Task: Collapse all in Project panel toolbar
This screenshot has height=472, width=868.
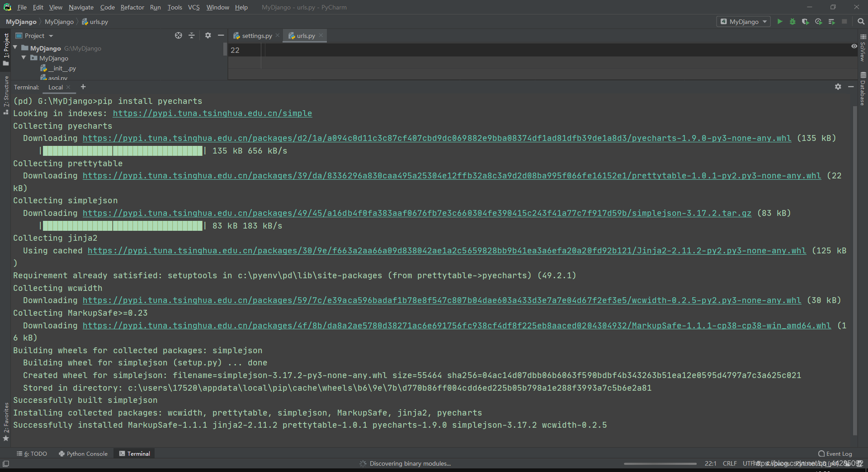Action: click(192, 36)
